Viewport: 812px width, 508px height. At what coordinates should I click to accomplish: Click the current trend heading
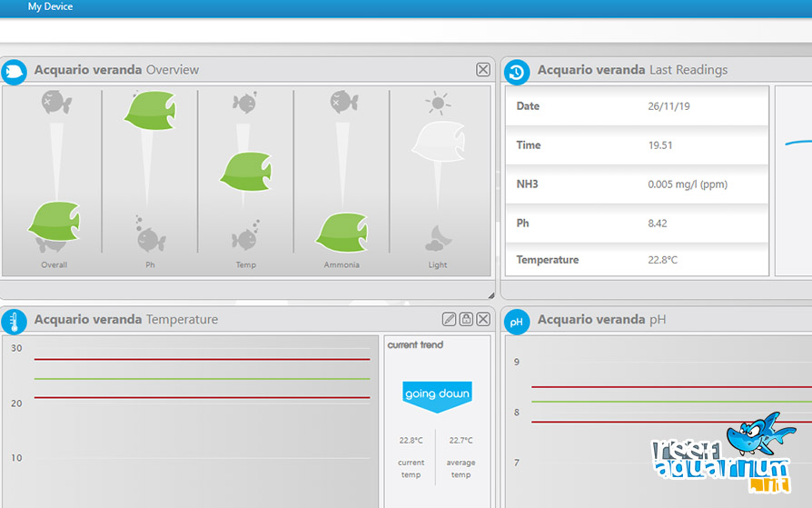pyautogui.click(x=415, y=344)
